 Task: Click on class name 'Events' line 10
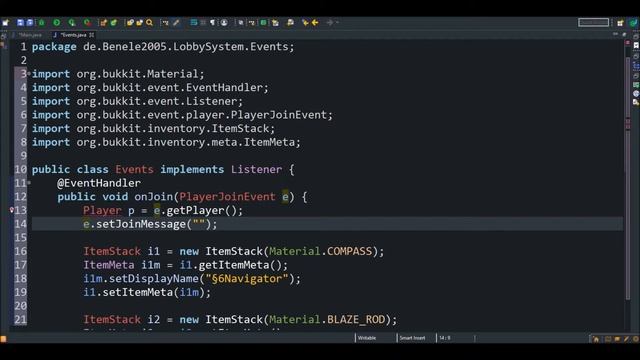point(134,169)
